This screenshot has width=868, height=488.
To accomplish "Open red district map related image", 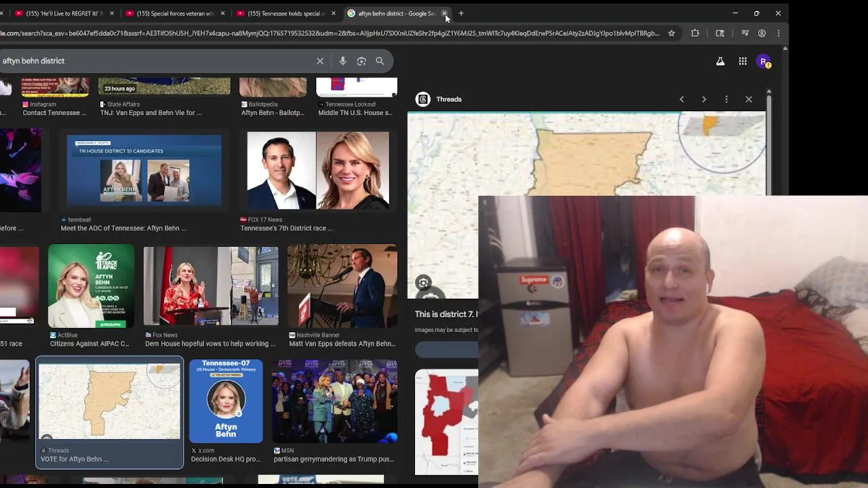I will [446, 422].
